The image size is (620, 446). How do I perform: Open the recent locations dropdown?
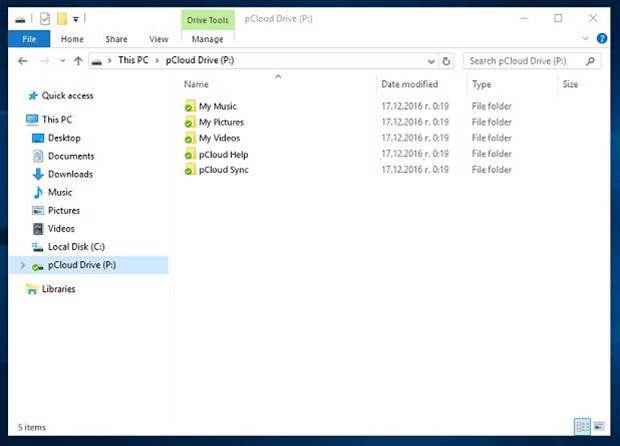pyautogui.click(x=62, y=61)
